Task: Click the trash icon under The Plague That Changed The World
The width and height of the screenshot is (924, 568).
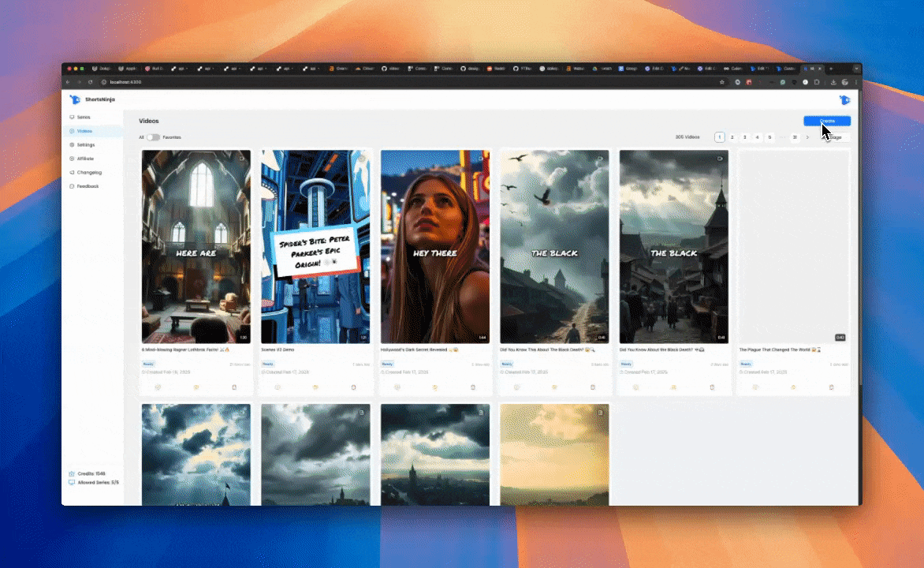Action: (831, 387)
